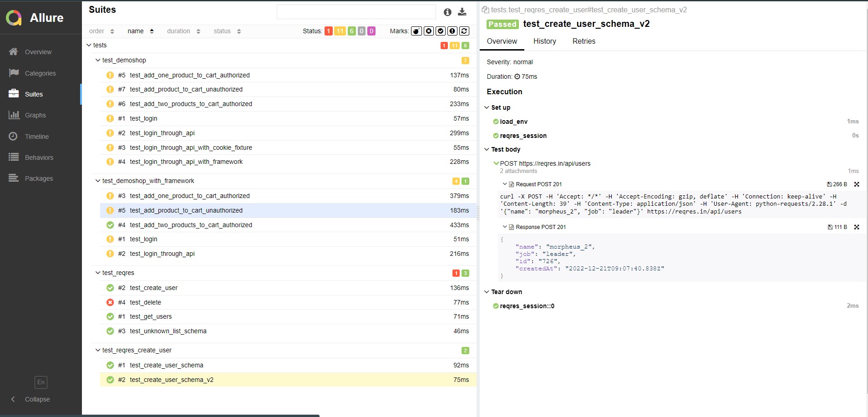Click inside the Suites search field
This screenshot has height=417, width=868.
358,12
